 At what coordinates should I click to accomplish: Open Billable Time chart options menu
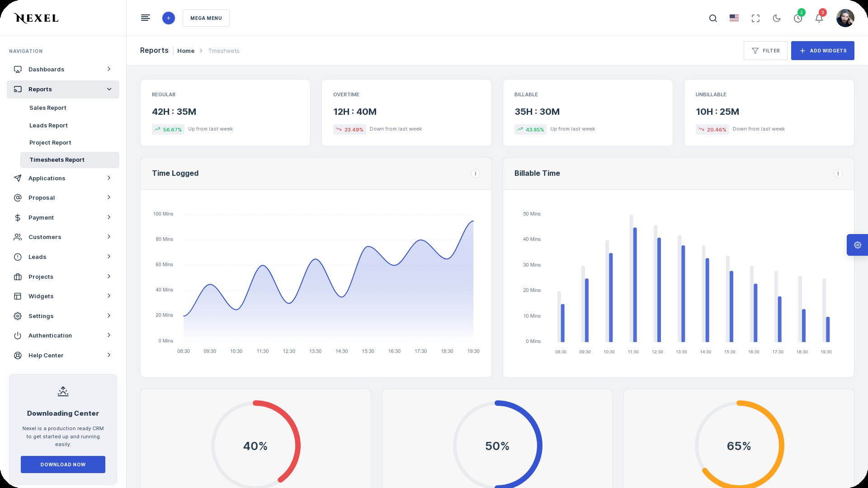[x=838, y=174]
